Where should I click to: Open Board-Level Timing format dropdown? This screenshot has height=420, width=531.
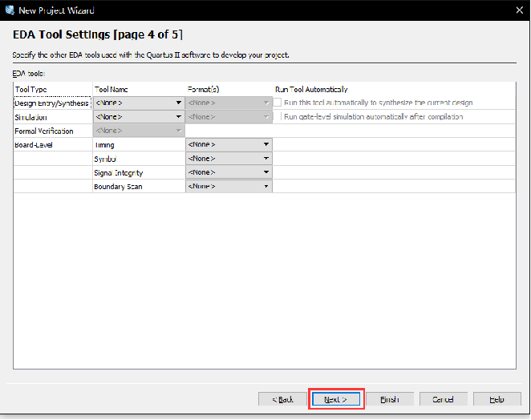point(229,144)
